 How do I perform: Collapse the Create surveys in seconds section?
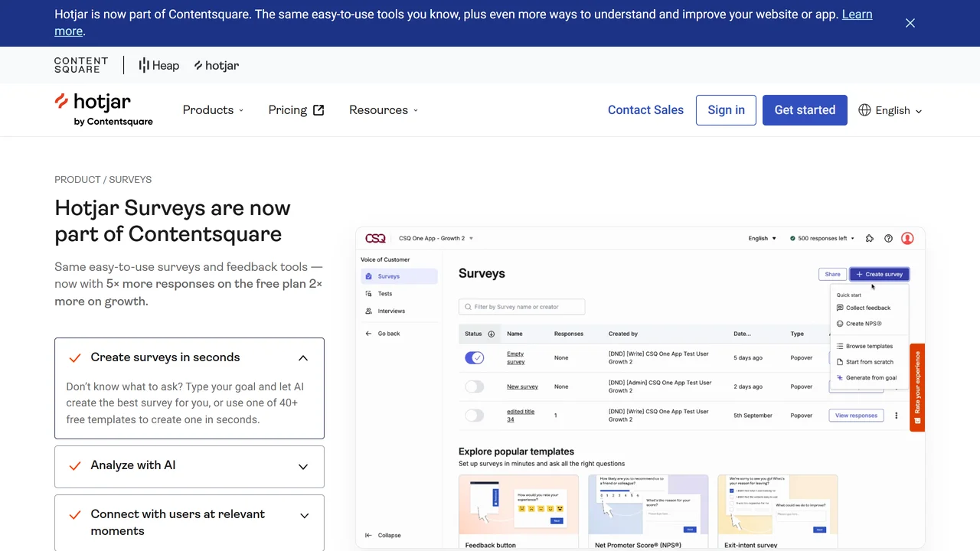point(303,357)
